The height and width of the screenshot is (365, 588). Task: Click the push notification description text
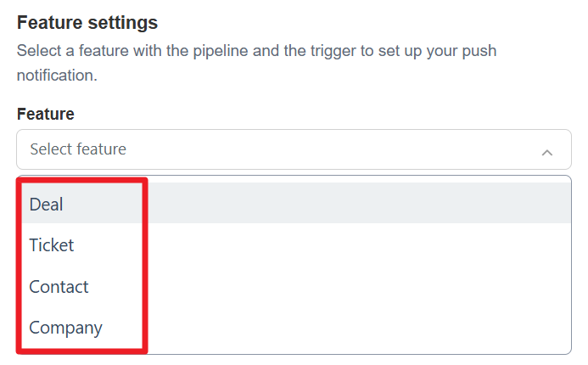click(256, 63)
